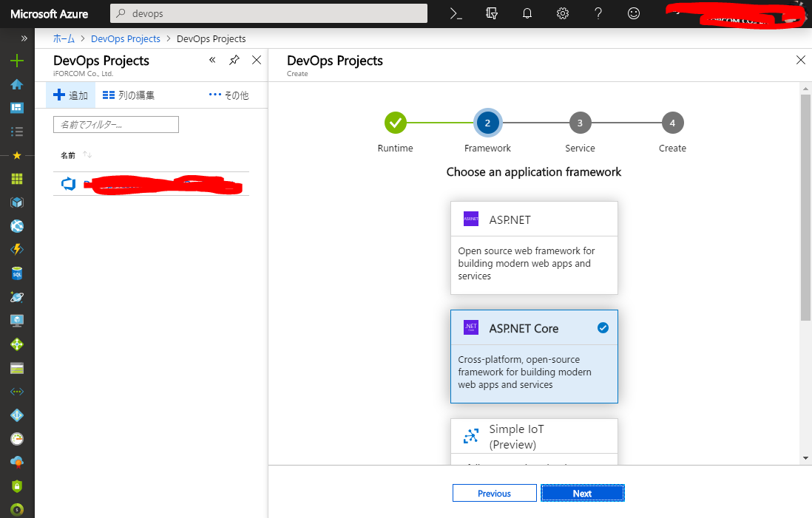Open the Function Apps lightning icon
Image resolution: width=812 pixels, height=518 pixels.
click(17, 250)
